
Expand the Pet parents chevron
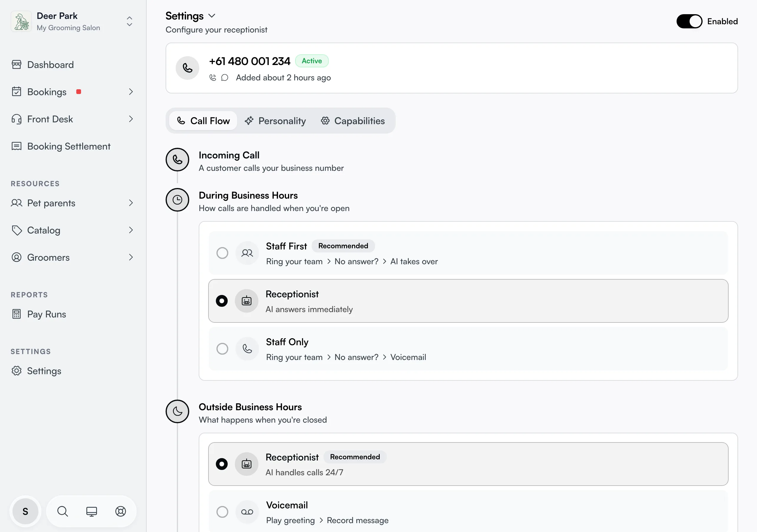(131, 203)
